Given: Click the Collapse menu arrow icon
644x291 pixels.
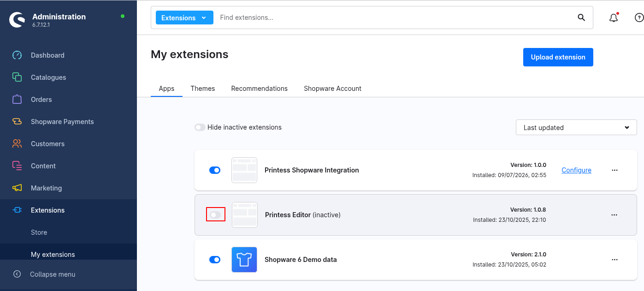Looking at the screenshot, I should pos(17,274).
